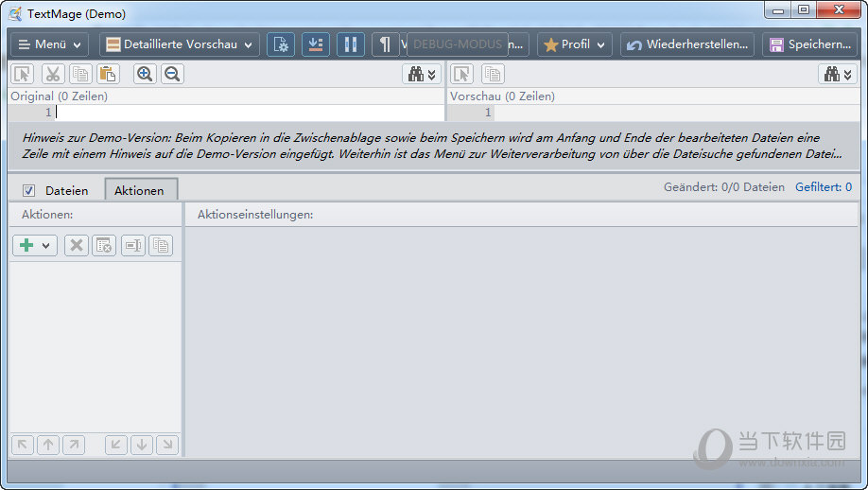868x490 pixels.
Task: Open the Menü dropdown
Action: (x=49, y=44)
